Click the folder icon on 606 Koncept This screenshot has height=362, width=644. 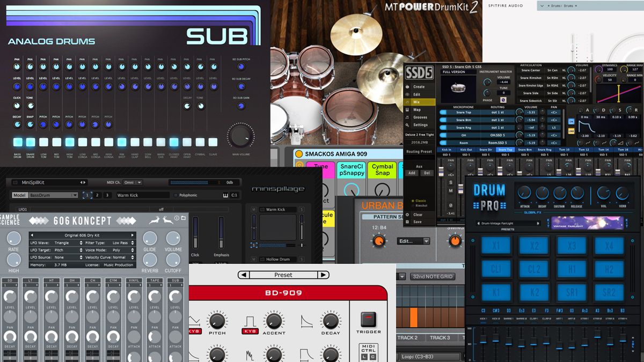183,218
